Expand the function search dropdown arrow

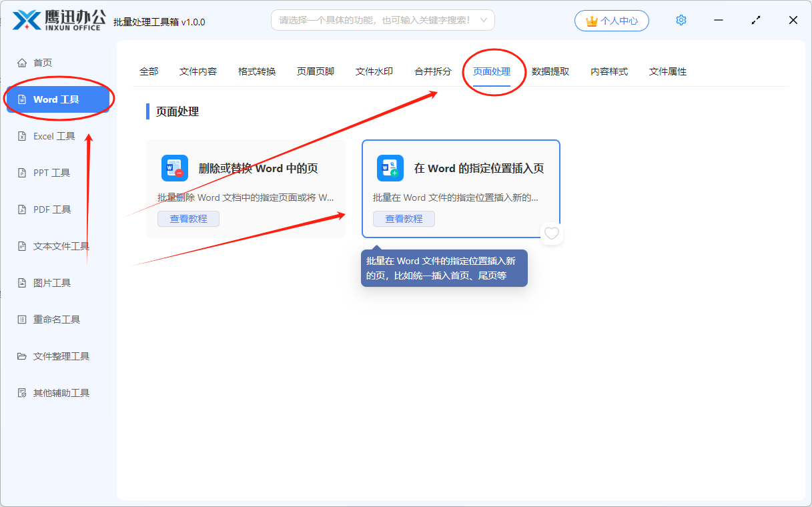(x=483, y=20)
